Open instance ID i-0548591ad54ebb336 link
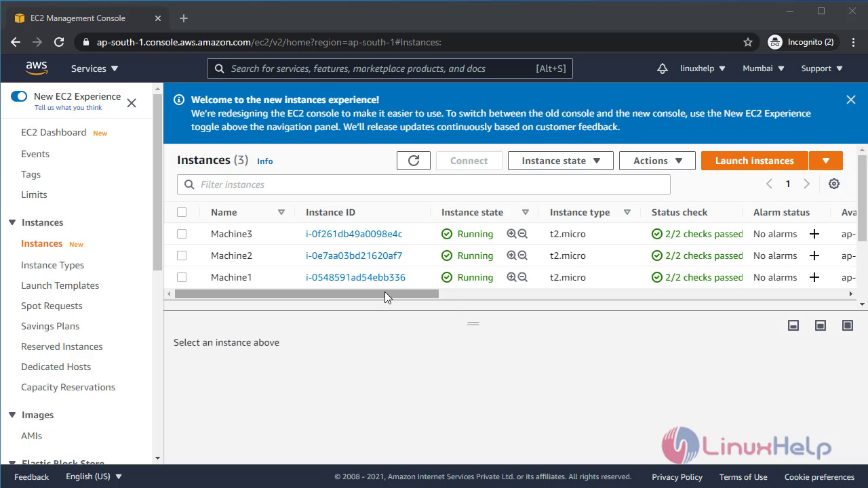Screen dimensions: 868x488 pyautogui.click(x=355, y=277)
